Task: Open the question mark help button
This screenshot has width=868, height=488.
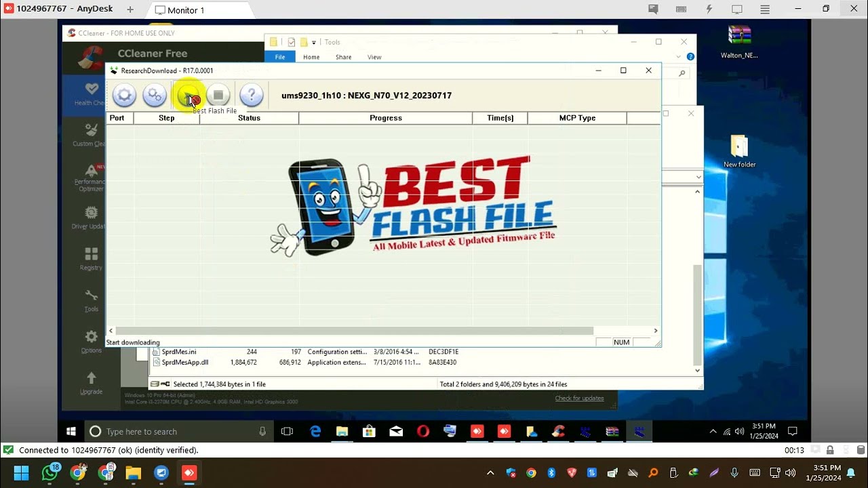Action: tap(251, 96)
